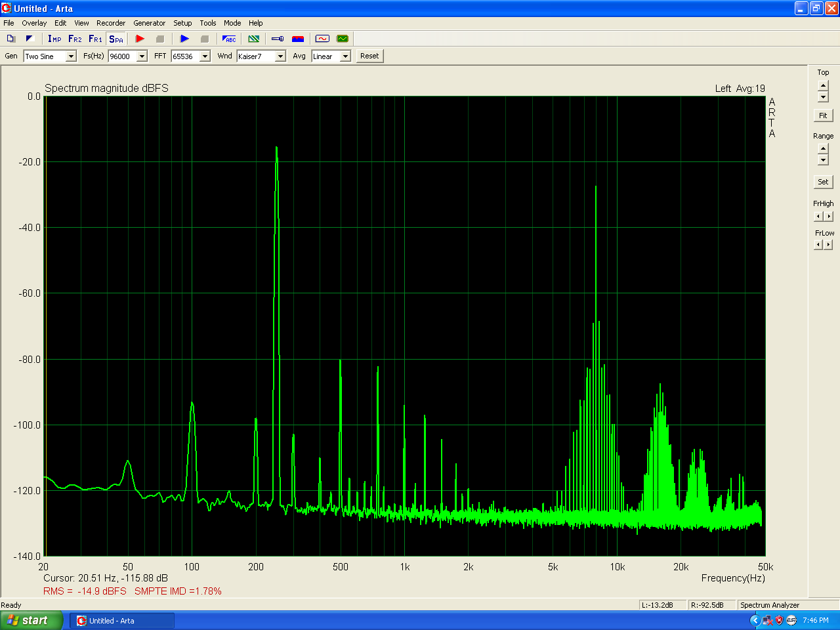The width and height of the screenshot is (840, 630).
Task: Click the FrLow right arrow
Action: (x=829, y=245)
